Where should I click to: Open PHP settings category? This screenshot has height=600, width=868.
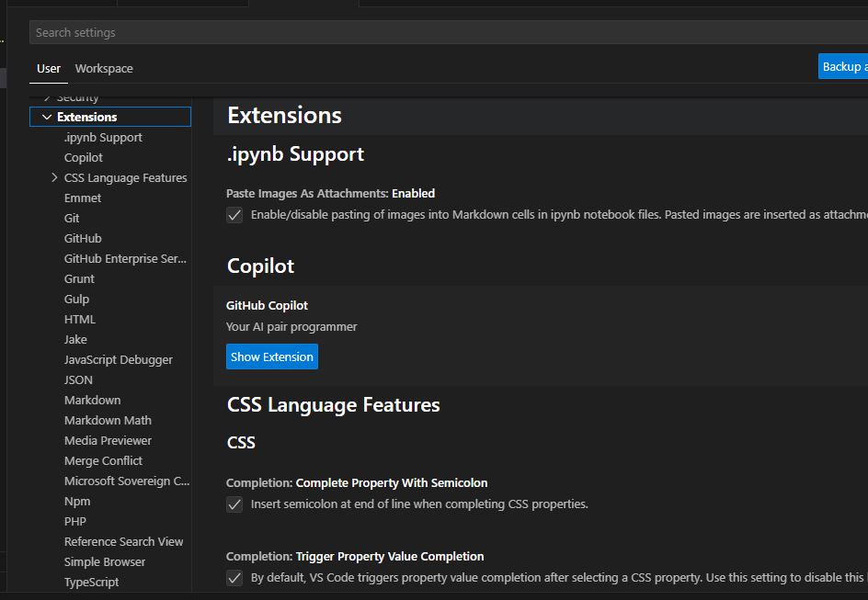[x=75, y=522]
